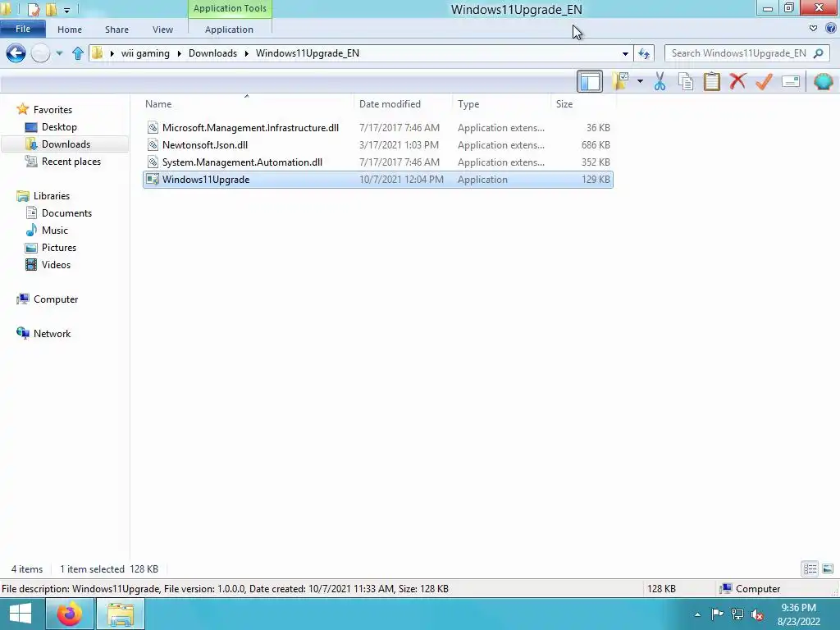
Task: Expand the ribbon with the chevron
Action: [x=813, y=29]
